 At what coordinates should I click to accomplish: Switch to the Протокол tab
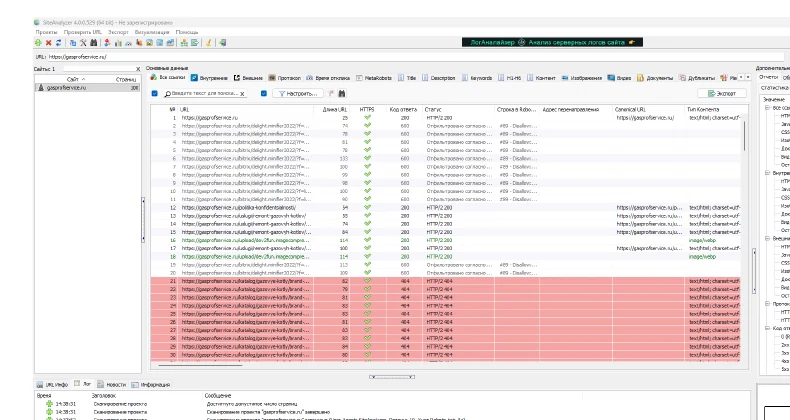coord(285,78)
